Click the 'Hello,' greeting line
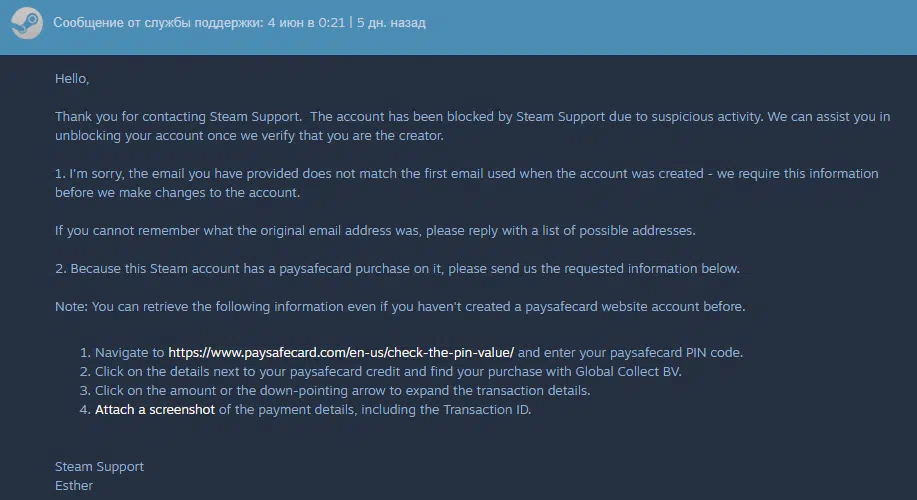Viewport: 917px width, 500px height. (x=72, y=78)
